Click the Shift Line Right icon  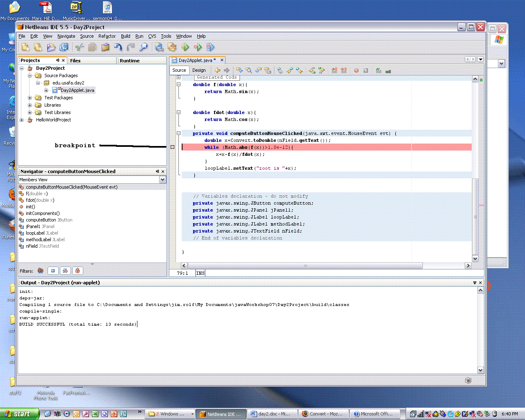click(344, 71)
